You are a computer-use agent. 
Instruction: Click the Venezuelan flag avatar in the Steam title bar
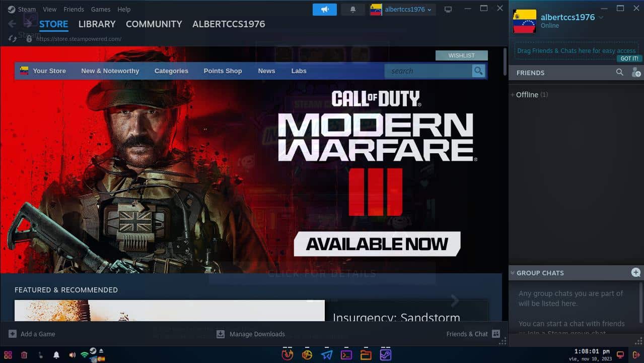(x=376, y=10)
